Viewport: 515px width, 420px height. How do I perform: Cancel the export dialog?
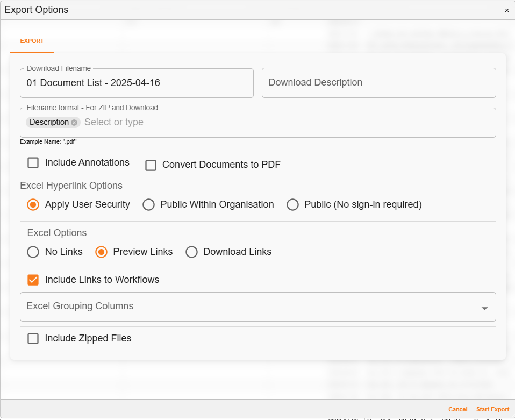(457, 409)
